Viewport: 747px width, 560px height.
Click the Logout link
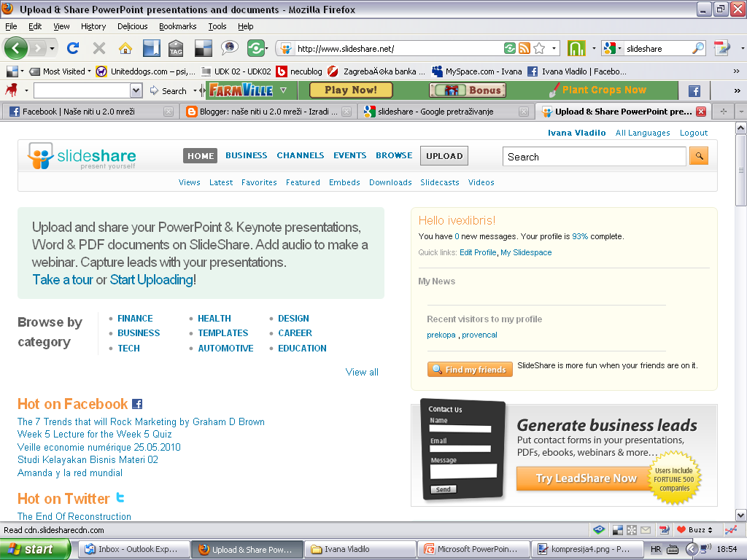pyautogui.click(x=694, y=133)
